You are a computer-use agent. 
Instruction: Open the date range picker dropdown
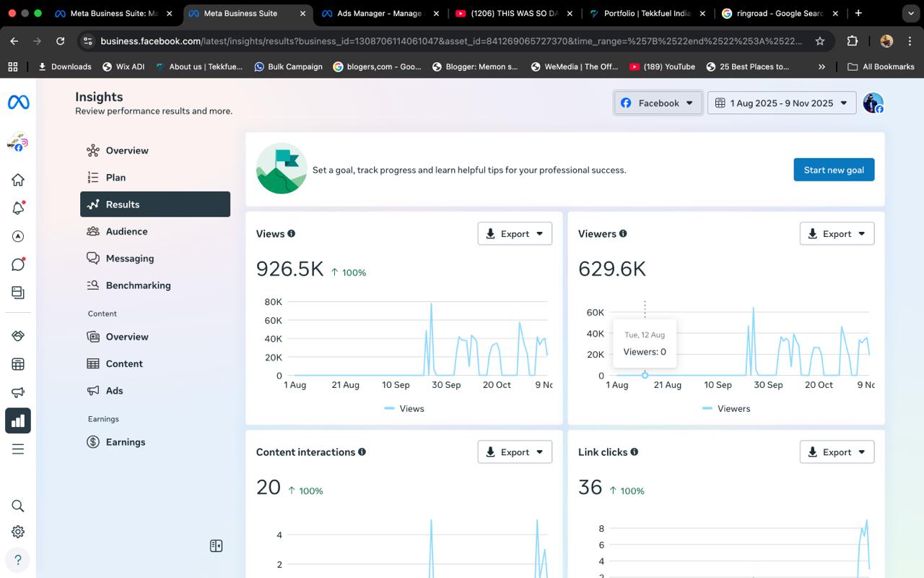point(782,103)
